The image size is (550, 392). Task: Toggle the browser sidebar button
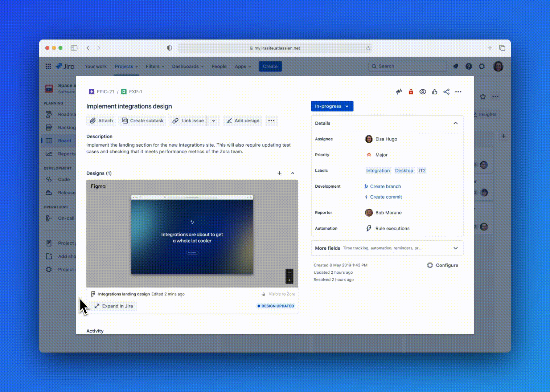(x=74, y=48)
